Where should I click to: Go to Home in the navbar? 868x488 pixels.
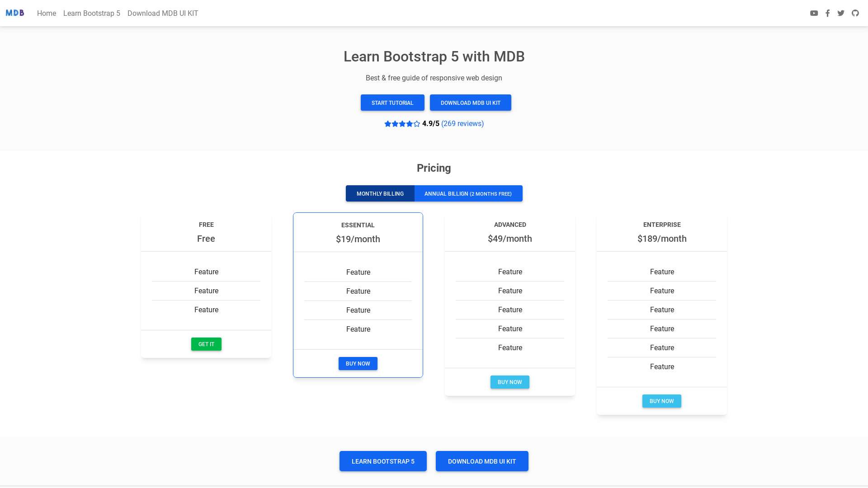47,13
